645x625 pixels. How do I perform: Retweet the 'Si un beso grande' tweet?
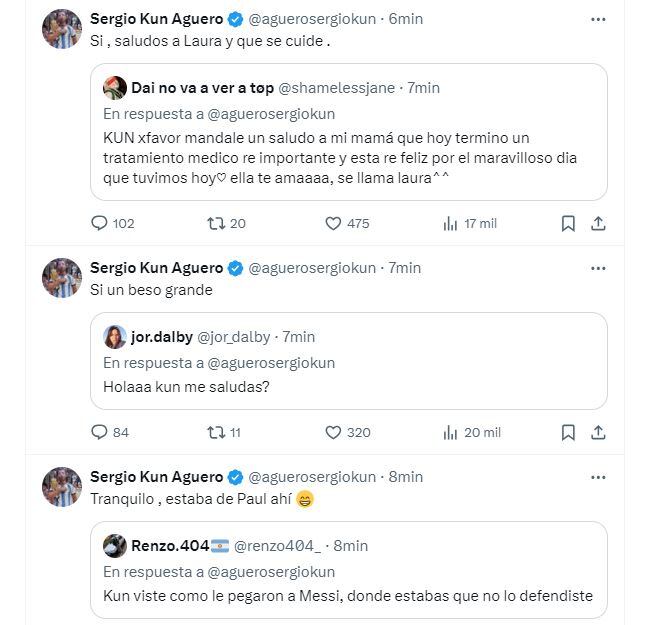(215, 432)
